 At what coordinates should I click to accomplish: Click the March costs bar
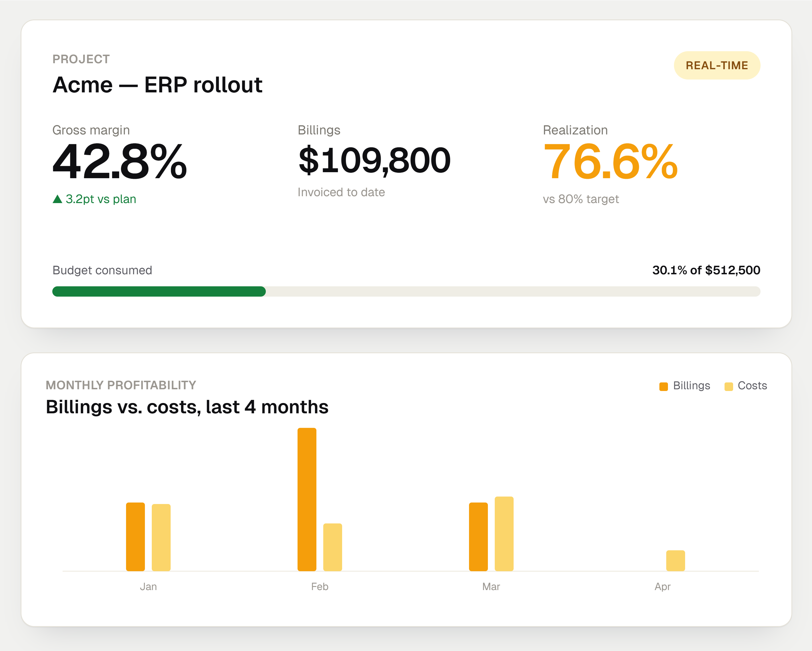pyautogui.click(x=504, y=534)
